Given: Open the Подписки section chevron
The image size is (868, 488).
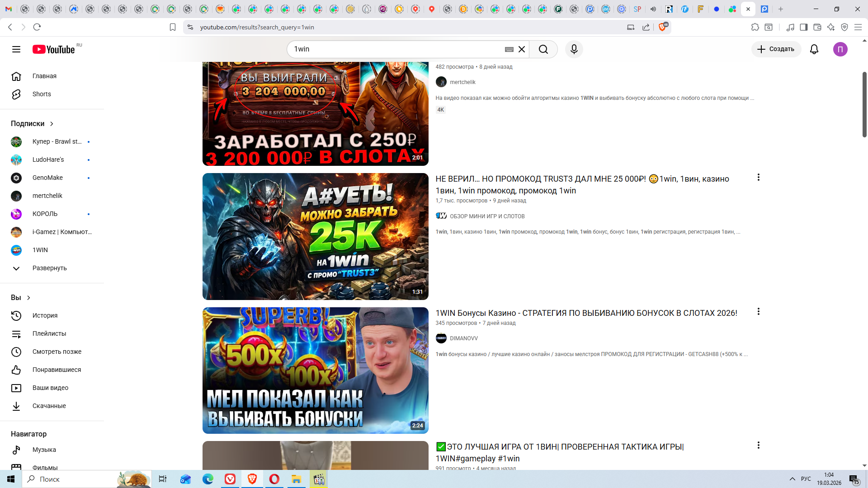Looking at the screenshot, I should (x=52, y=124).
